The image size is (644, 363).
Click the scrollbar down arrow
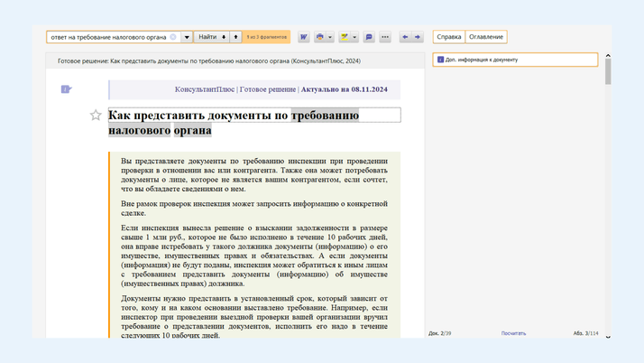point(608,337)
